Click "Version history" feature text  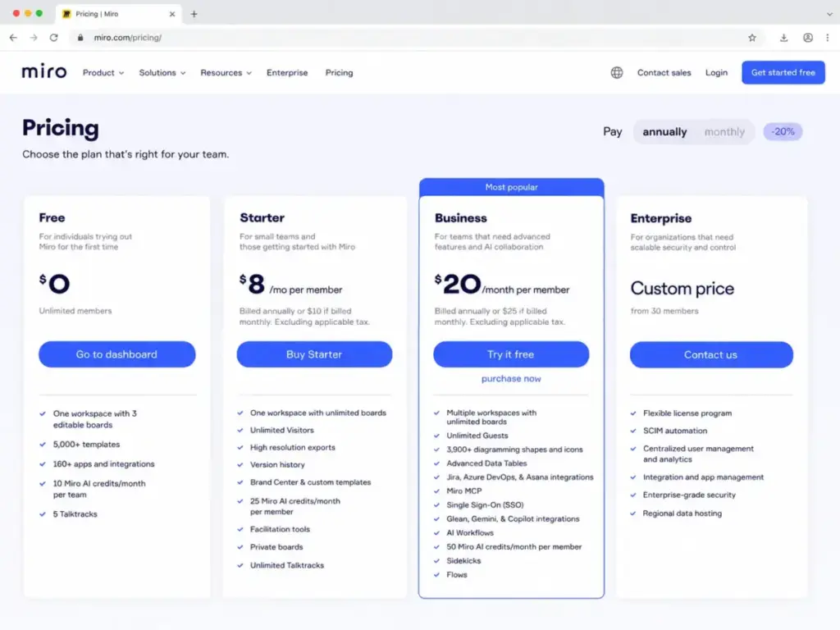pos(277,465)
